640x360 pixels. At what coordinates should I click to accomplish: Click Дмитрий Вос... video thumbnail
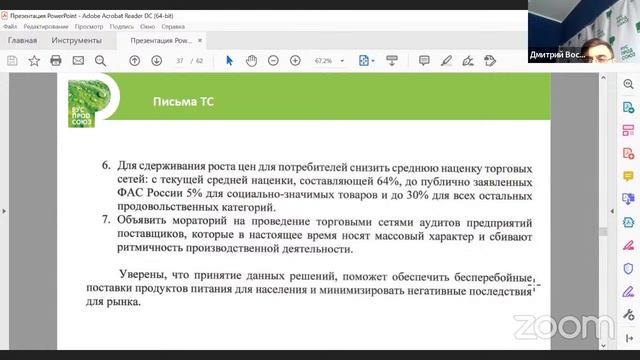tap(584, 31)
